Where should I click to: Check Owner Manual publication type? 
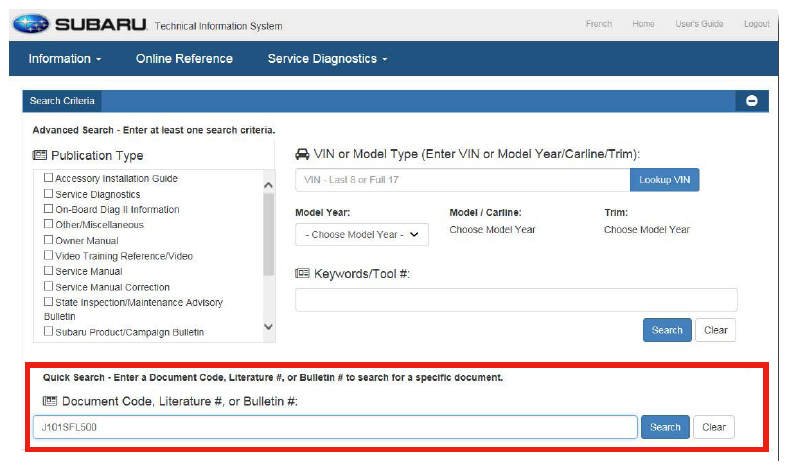(48, 240)
